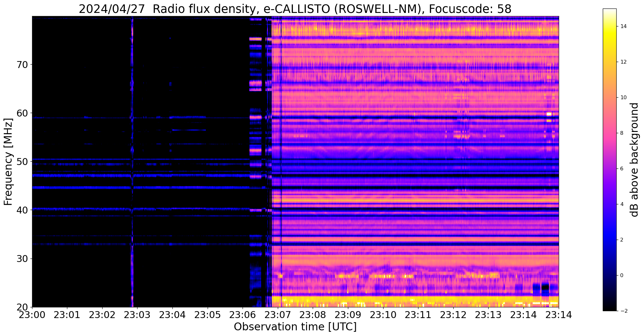The width and height of the screenshot is (644, 336).
Task: Click the 23:00 time tick label
Action: pyautogui.click(x=32, y=314)
